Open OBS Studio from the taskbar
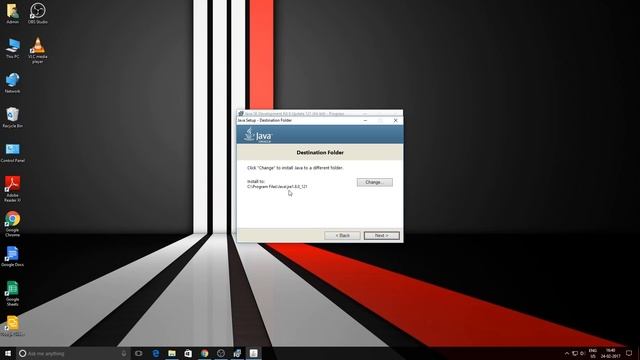 [x=221, y=353]
